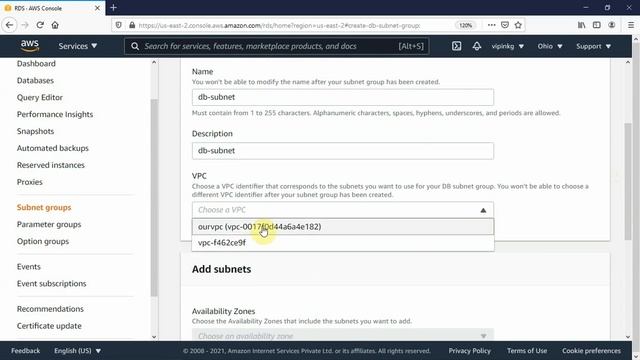Open Recommendations
Viewport: 640px width, 360px height.
point(50,309)
